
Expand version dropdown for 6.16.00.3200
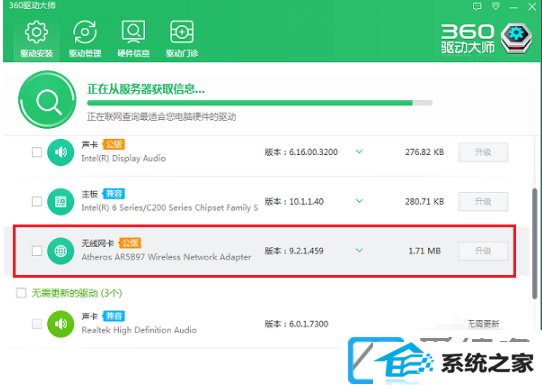pos(359,151)
